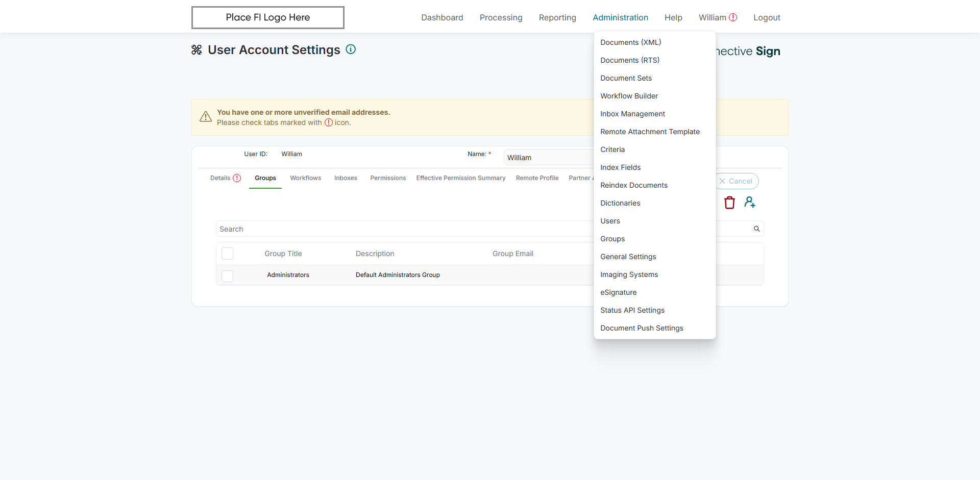This screenshot has width=980, height=480.
Task: Click the add user to group icon
Action: click(749, 202)
